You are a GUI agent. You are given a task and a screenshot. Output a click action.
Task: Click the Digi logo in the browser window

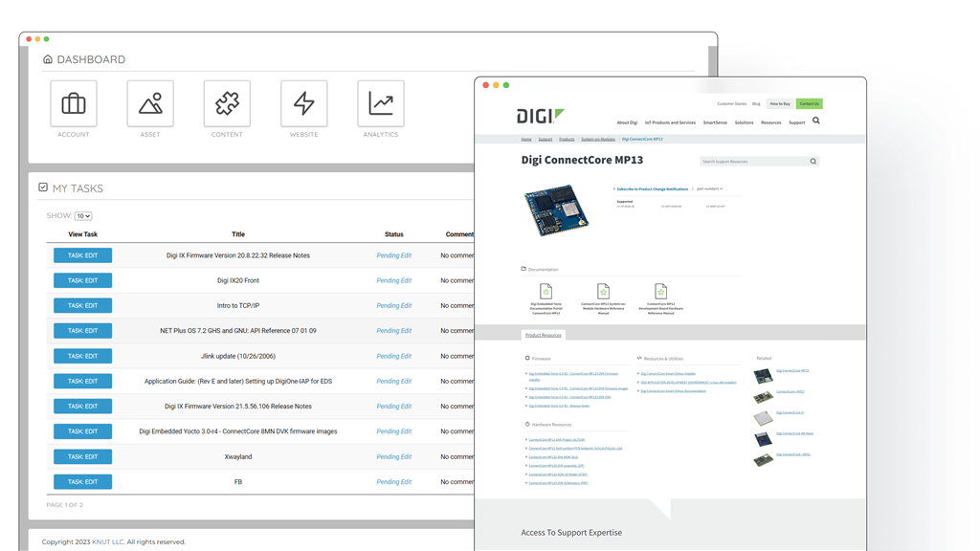[x=540, y=116]
